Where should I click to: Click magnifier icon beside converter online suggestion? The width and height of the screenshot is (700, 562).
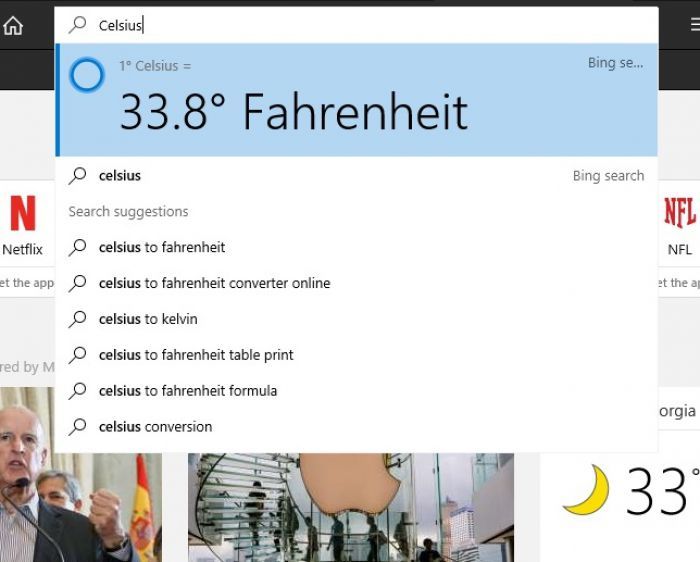coord(78,283)
